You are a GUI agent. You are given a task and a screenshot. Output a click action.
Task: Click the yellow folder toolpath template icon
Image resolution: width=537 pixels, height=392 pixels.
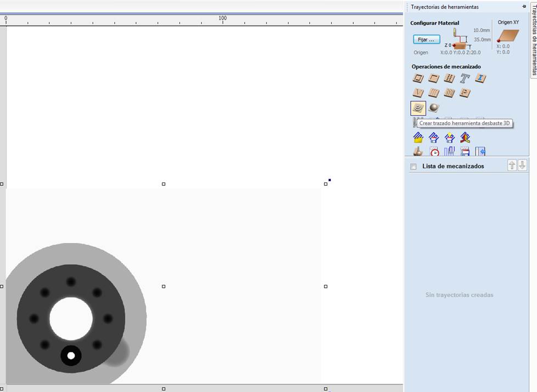(418, 138)
